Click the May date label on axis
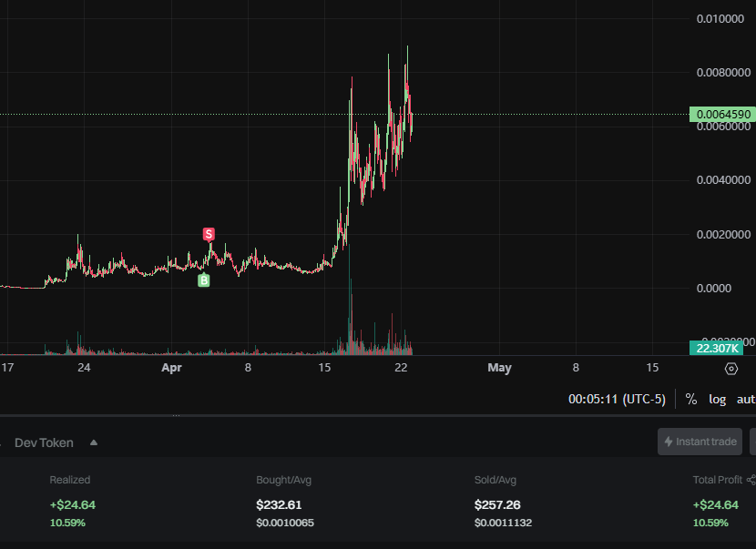Screen dimensions: 756x549 499,368
